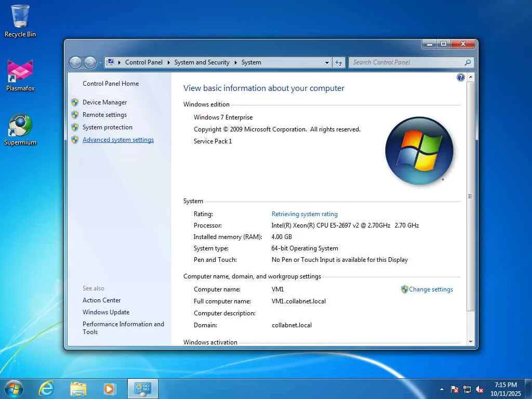
Task: Click the Windows 7 Enterprise text
Action: [223, 117]
